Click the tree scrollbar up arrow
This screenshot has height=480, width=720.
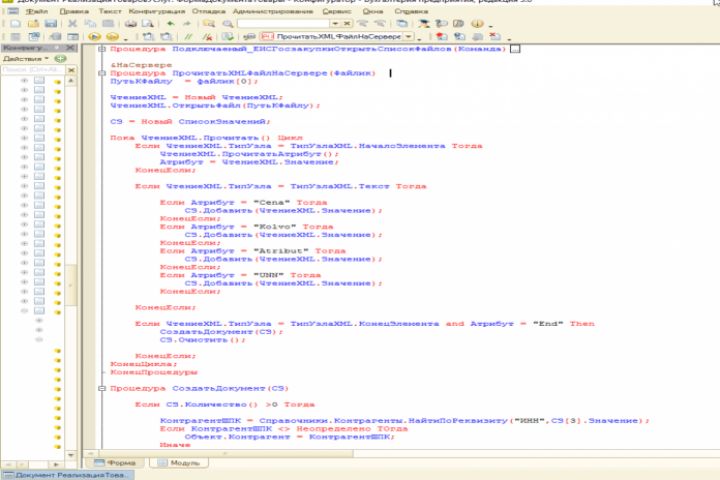[x=71, y=81]
